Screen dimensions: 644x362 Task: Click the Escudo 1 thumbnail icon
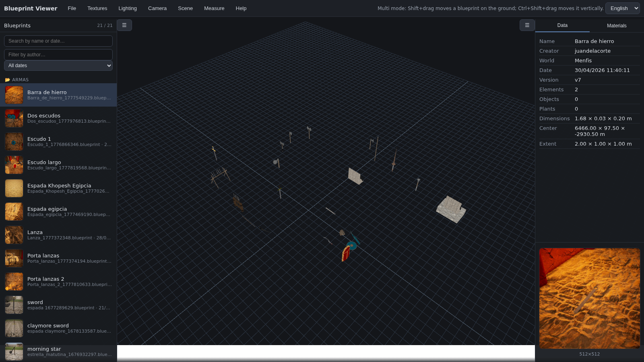[14, 142]
